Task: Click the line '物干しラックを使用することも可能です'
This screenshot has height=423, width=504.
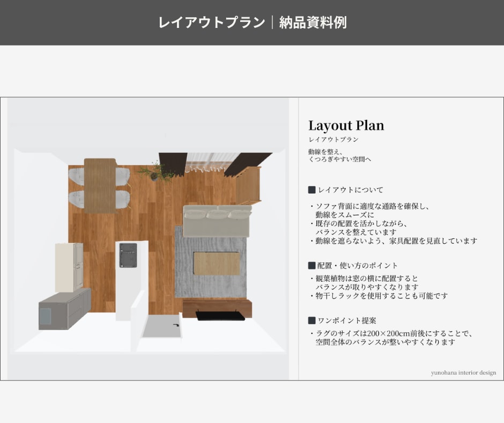Action: [x=382, y=296]
